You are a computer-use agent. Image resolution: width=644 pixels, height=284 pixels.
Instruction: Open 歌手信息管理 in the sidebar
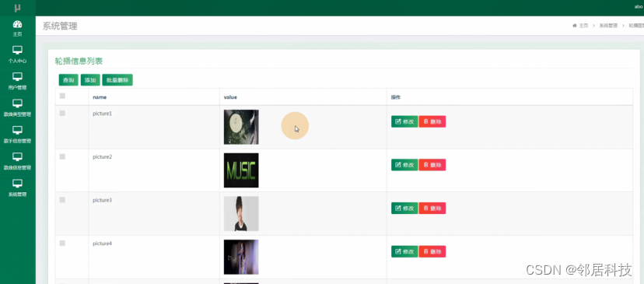pos(17,135)
